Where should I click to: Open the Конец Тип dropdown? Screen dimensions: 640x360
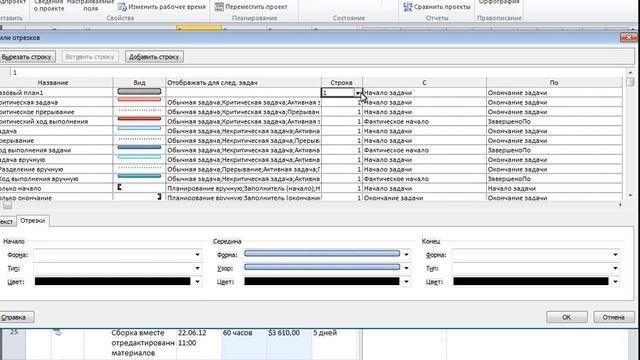point(615,268)
